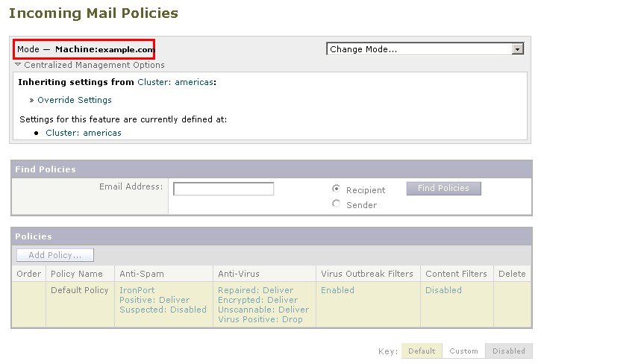Select the Sender radio button
This screenshot has height=364, width=644.
point(336,204)
